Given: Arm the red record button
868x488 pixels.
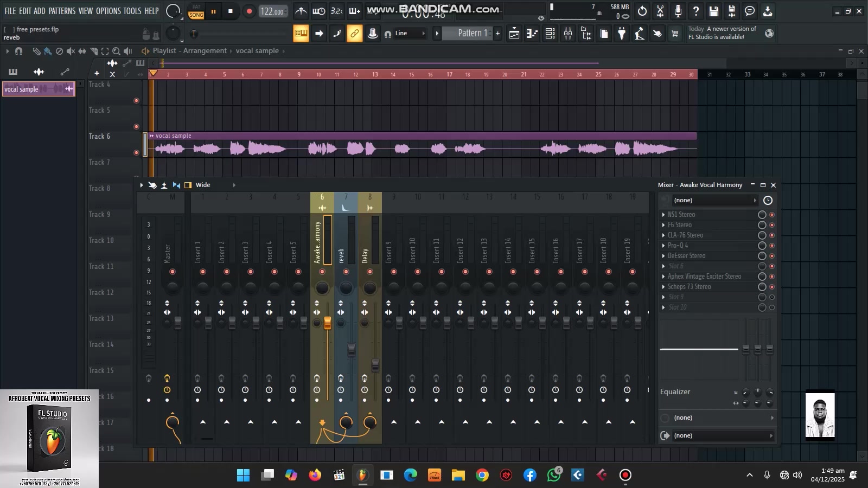Looking at the screenshot, I should [x=249, y=11].
